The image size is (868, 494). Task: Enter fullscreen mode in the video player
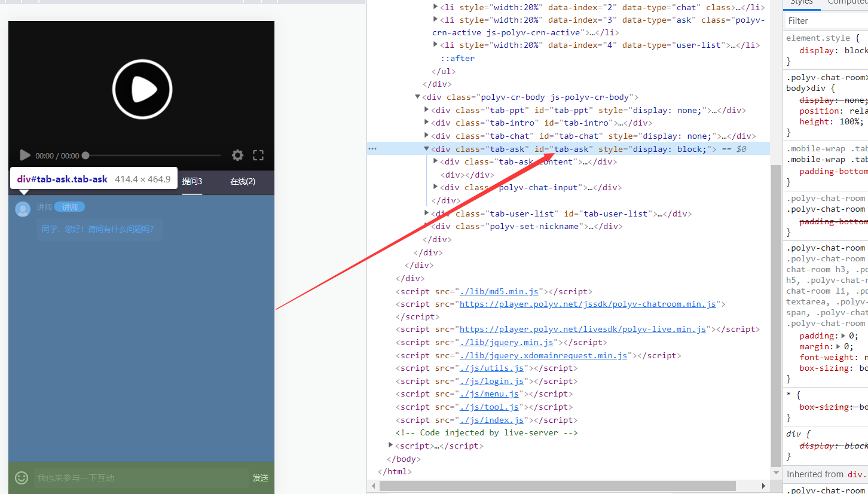coord(258,155)
